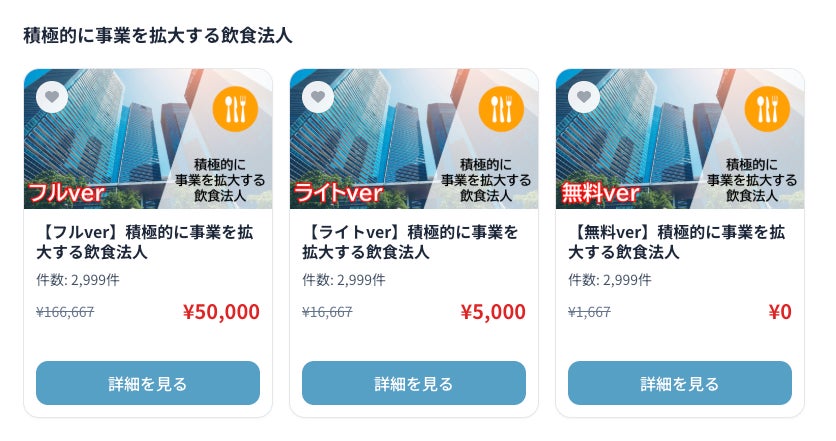Click the 積極的に事業を拡大する飲食法人 section heading
The image size is (836, 441).
click(x=158, y=35)
